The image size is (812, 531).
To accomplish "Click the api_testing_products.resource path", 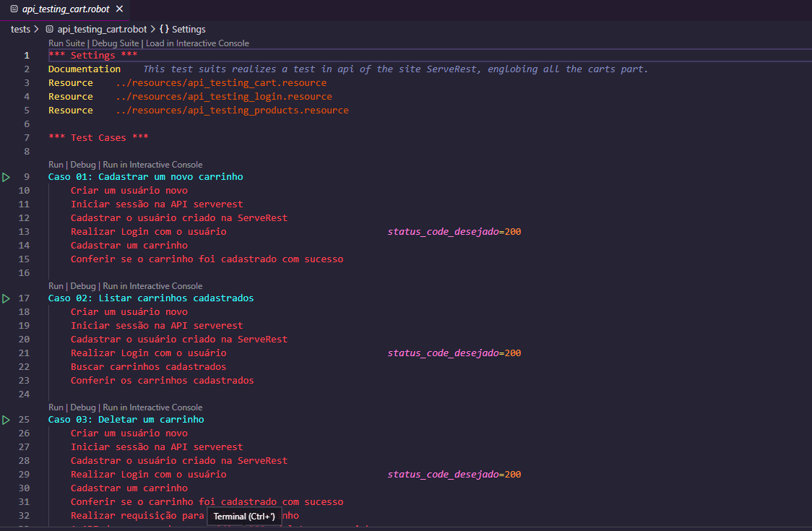I will [x=232, y=111].
